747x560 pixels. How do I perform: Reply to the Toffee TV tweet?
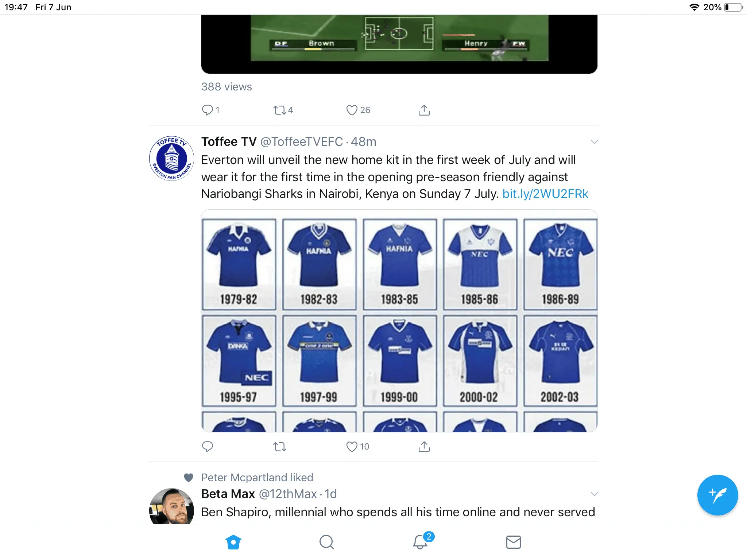[208, 447]
